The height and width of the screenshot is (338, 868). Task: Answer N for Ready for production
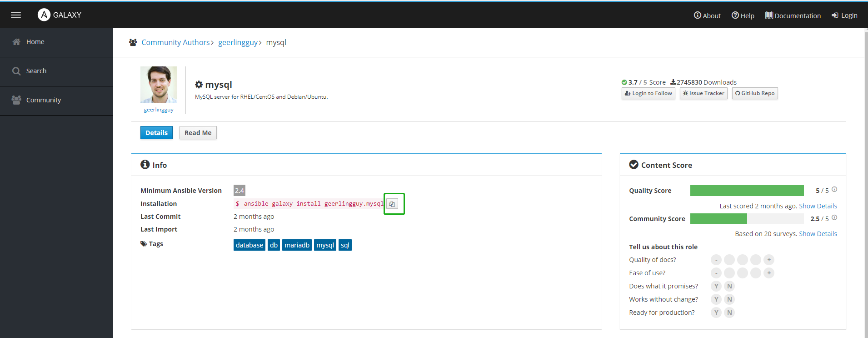point(729,313)
